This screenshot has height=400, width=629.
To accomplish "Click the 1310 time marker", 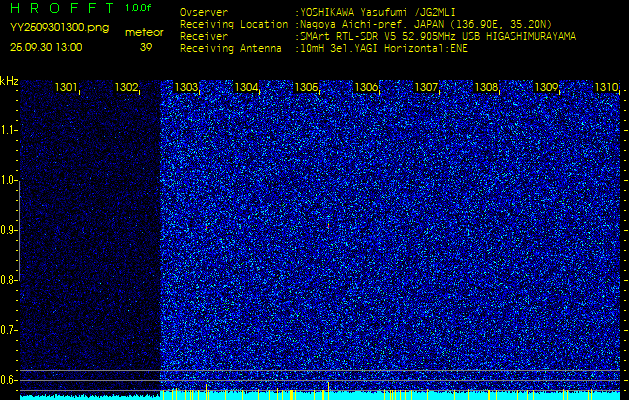I will (606, 87).
